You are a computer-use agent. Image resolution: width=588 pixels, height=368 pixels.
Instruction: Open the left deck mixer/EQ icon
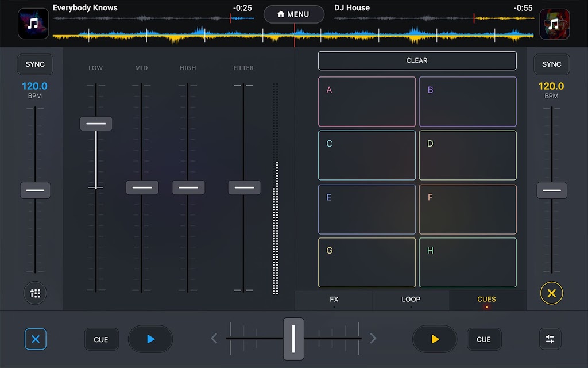point(35,293)
